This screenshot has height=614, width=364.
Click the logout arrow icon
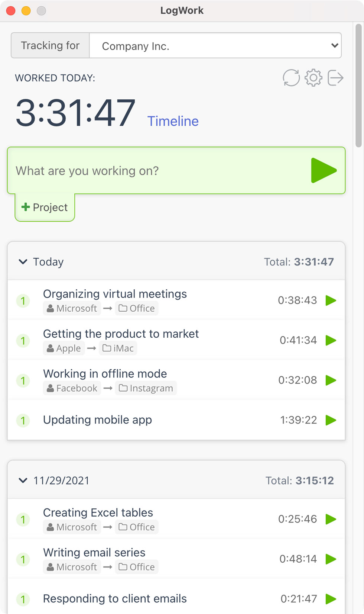point(335,78)
